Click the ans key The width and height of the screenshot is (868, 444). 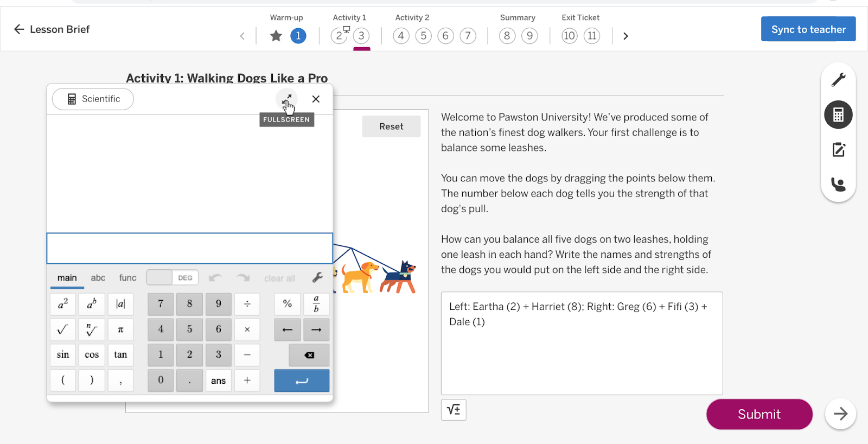point(218,380)
